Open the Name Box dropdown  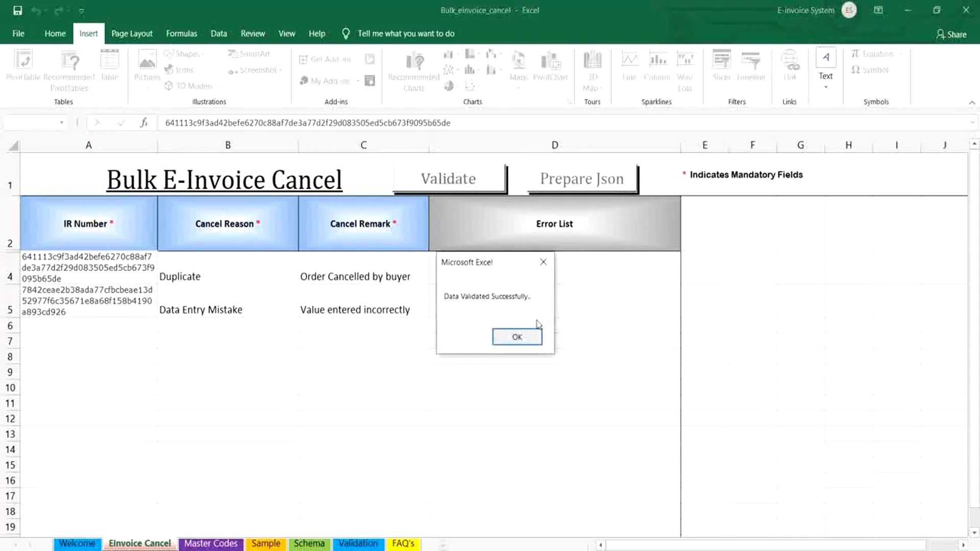[x=61, y=122]
